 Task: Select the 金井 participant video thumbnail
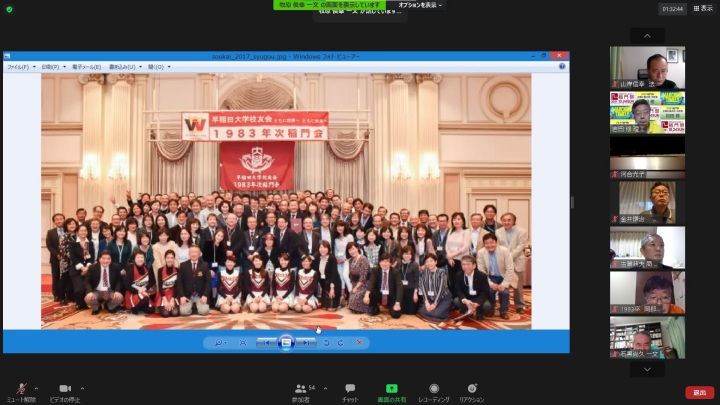(647, 202)
